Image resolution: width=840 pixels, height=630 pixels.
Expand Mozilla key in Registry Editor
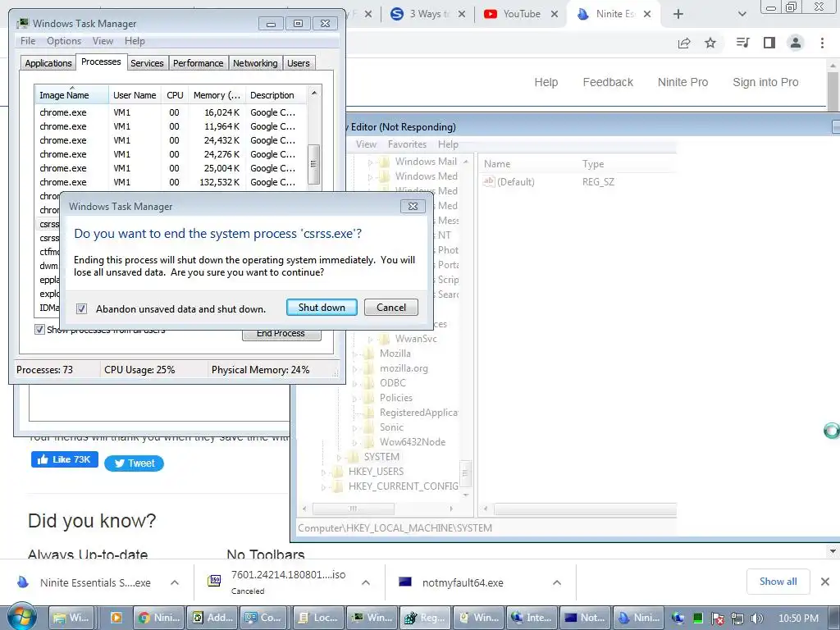[354, 354]
